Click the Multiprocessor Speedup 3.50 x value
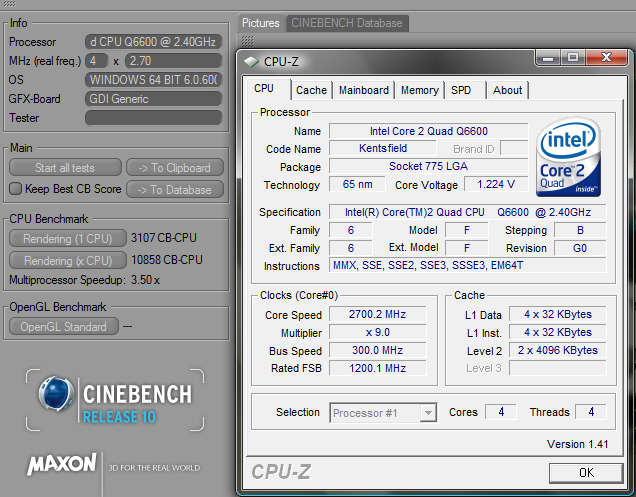 point(145,280)
